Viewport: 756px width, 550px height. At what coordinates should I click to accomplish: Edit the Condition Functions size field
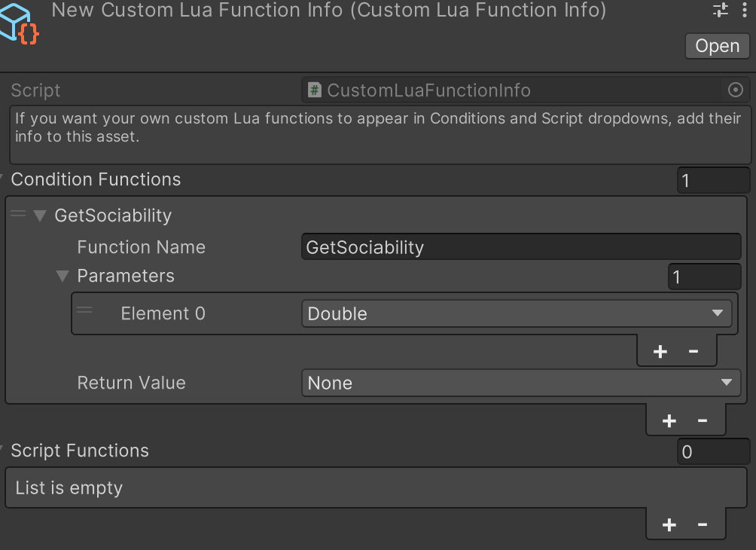(713, 180)
